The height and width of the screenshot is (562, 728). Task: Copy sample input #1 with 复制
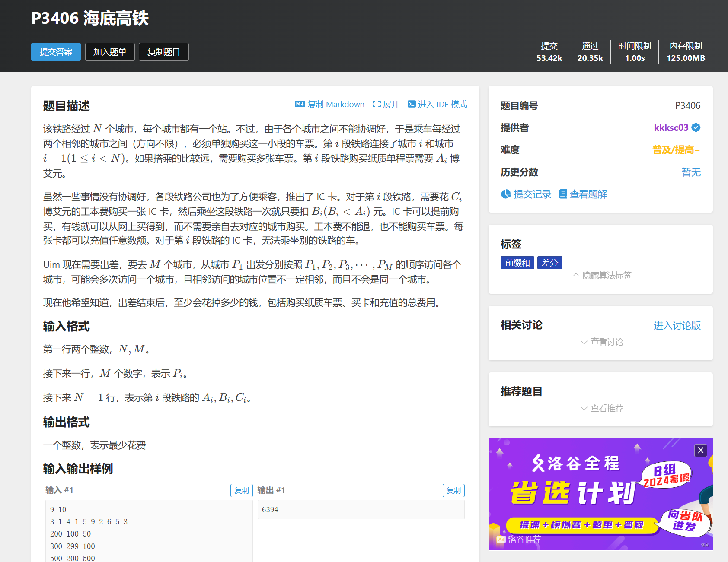(242, 490)
